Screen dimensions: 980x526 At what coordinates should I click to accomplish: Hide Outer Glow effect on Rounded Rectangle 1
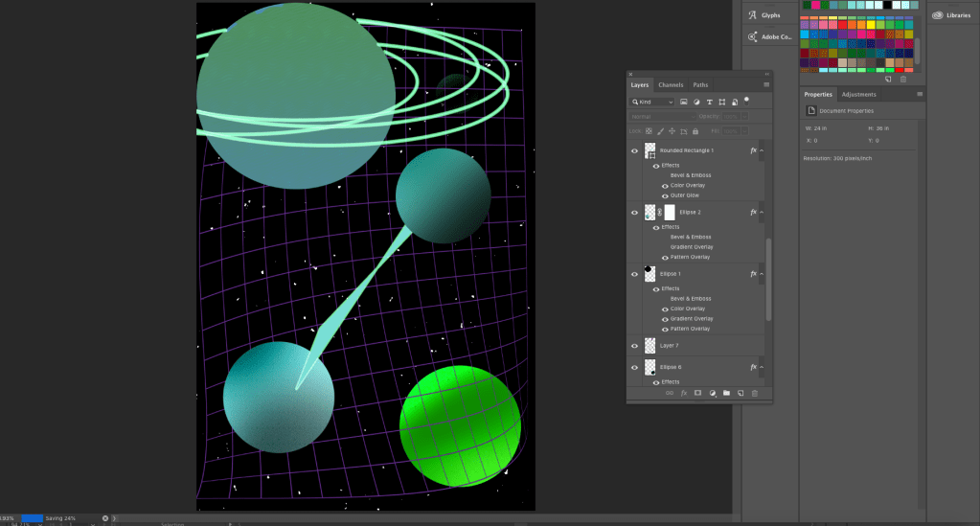pyautogui.click(x=665, y=195)
